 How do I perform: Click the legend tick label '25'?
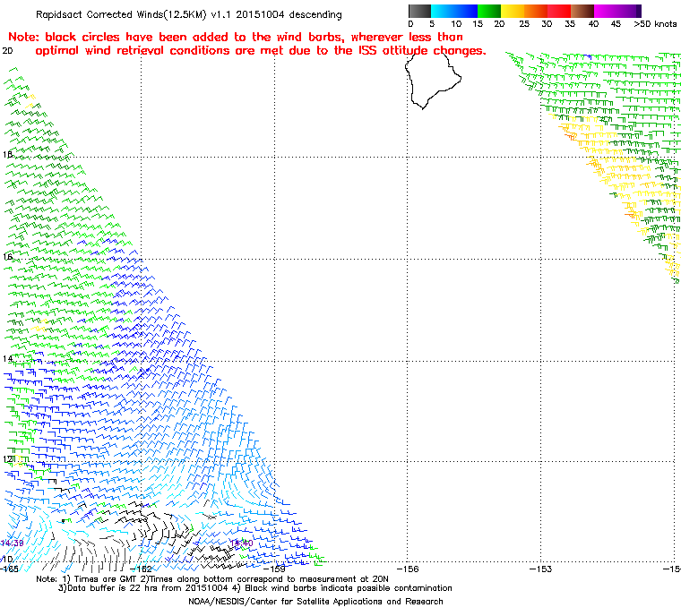pos(524,24)
